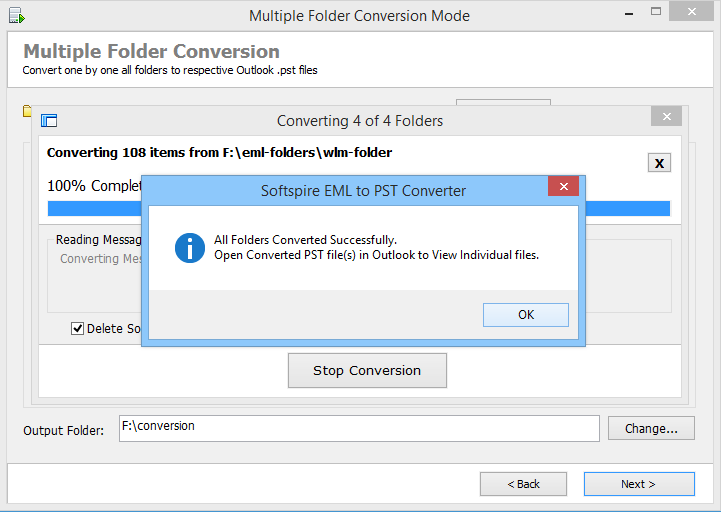721x512 pixels.
Task: Proceed with the Next button
Action: 639,484
